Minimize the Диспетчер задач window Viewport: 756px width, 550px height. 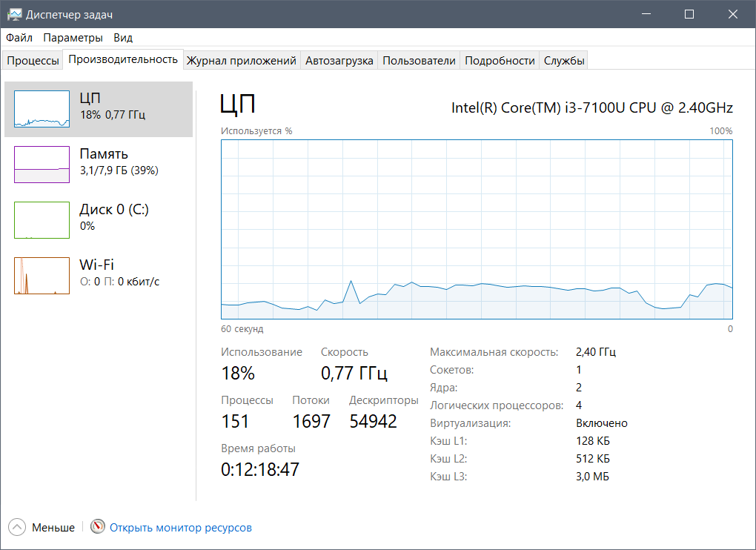coord(646,14)
